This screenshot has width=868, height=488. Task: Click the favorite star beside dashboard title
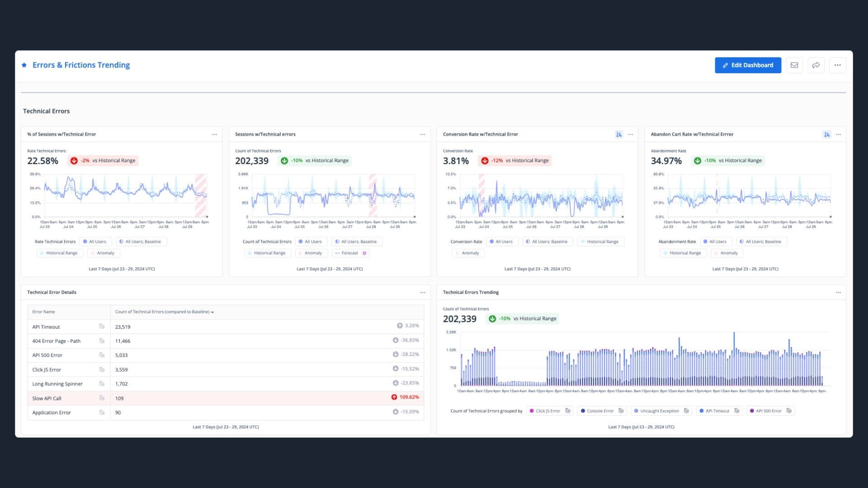(x=24, y=65)
